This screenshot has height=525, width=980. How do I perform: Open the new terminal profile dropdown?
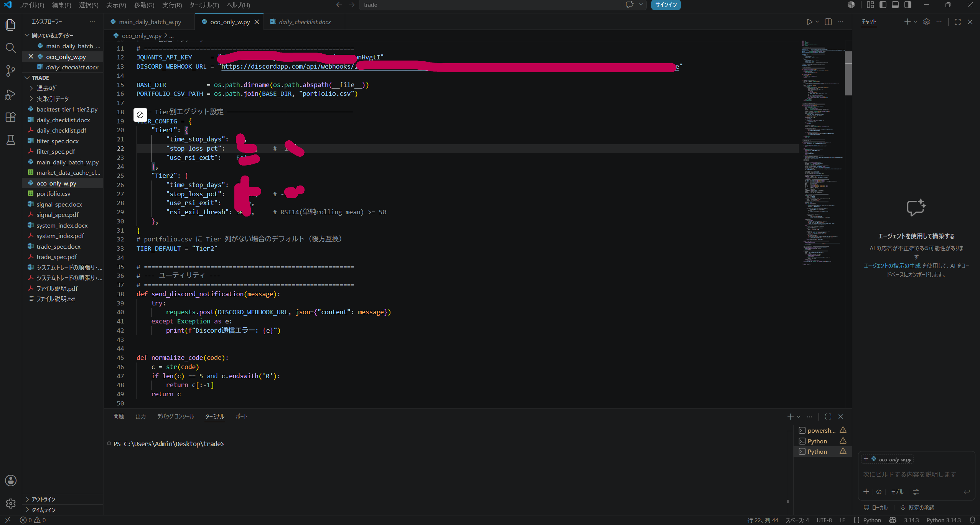click(x=799, y=417)
